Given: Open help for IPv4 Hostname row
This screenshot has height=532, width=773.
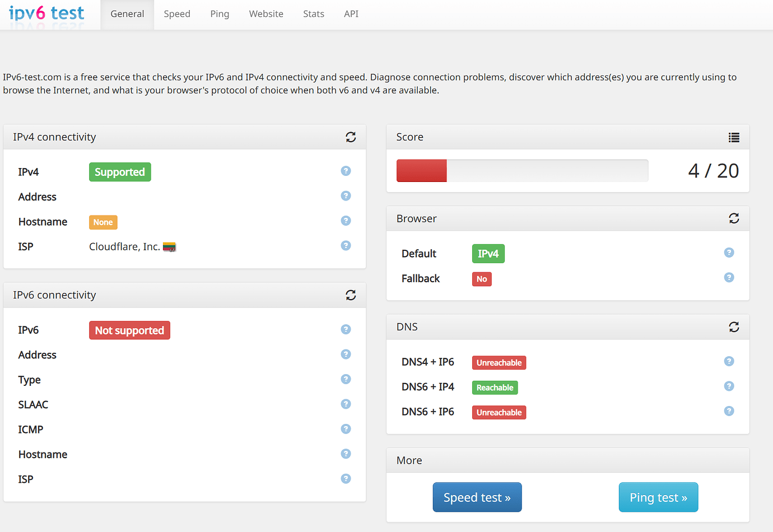Looking at the screenshot, I should [346, 221].
